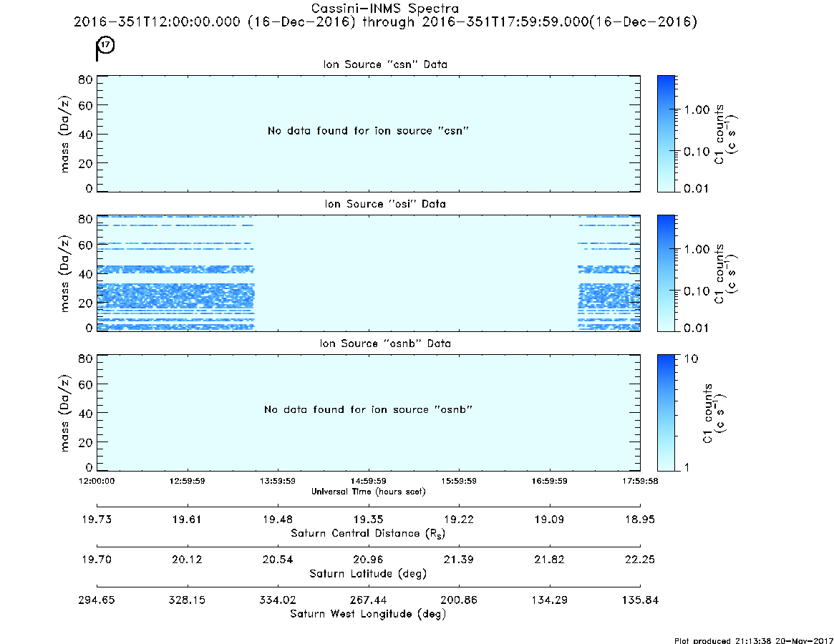The image size is (834, 644).
Task: Click the 20.12 latitude value
Action: [188, 560]
